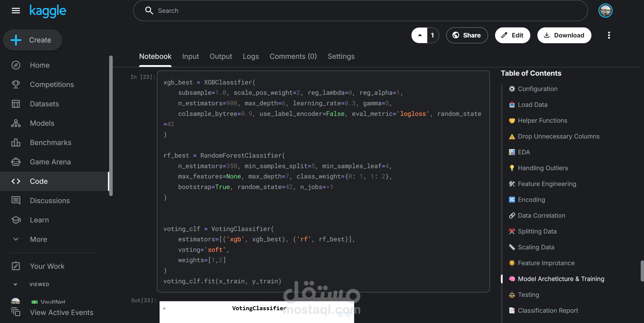This screenshot has width=644, height=323.
Task: Open Competitions trophy icon in sidebar
Action: pyautogui.click(x=16, y=84)
